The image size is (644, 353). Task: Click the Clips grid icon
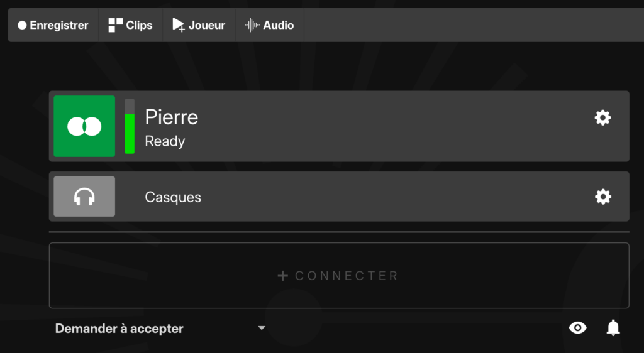(116, 25)
